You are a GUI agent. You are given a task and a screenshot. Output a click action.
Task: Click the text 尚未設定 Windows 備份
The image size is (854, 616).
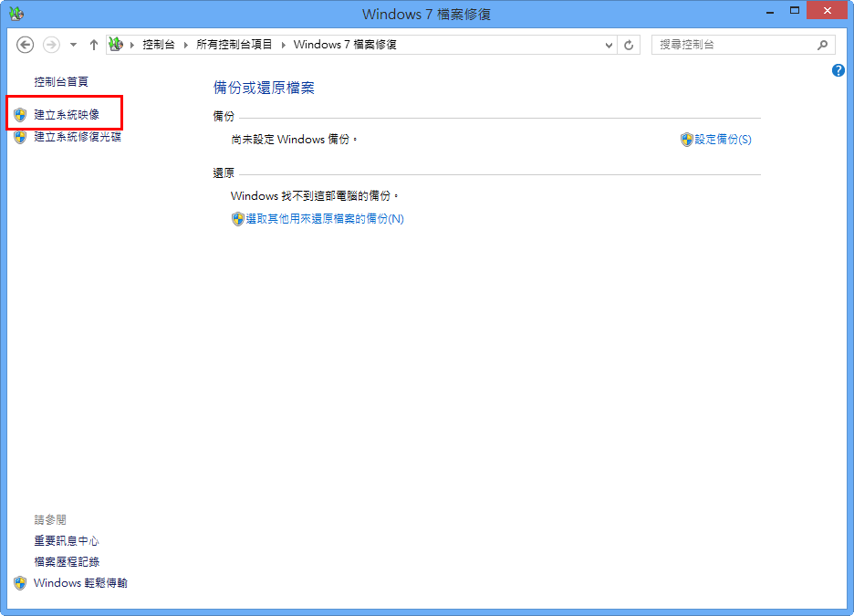click(x=294, y=140)
